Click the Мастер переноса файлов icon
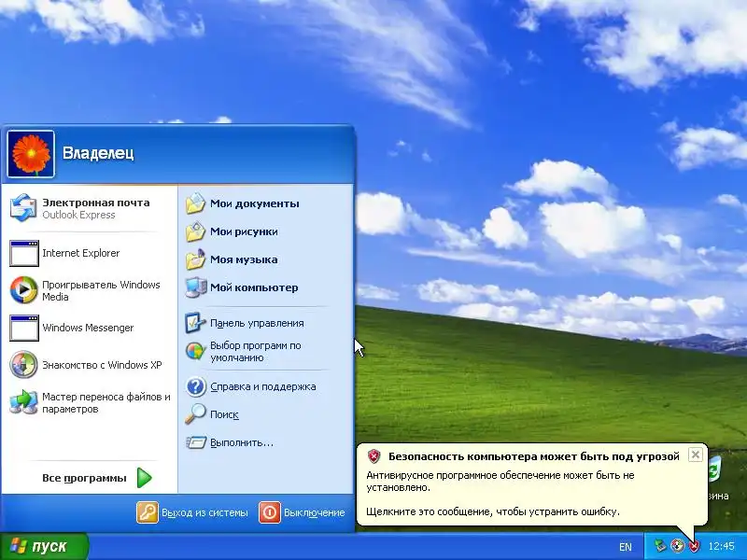Screen dimensions: 747x560 click(24, 402)
